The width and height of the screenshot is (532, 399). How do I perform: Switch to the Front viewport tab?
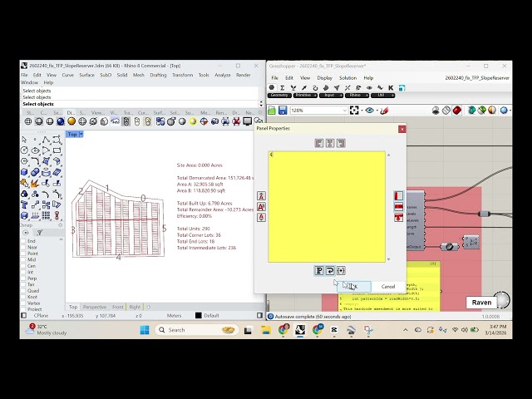[118, 307]
